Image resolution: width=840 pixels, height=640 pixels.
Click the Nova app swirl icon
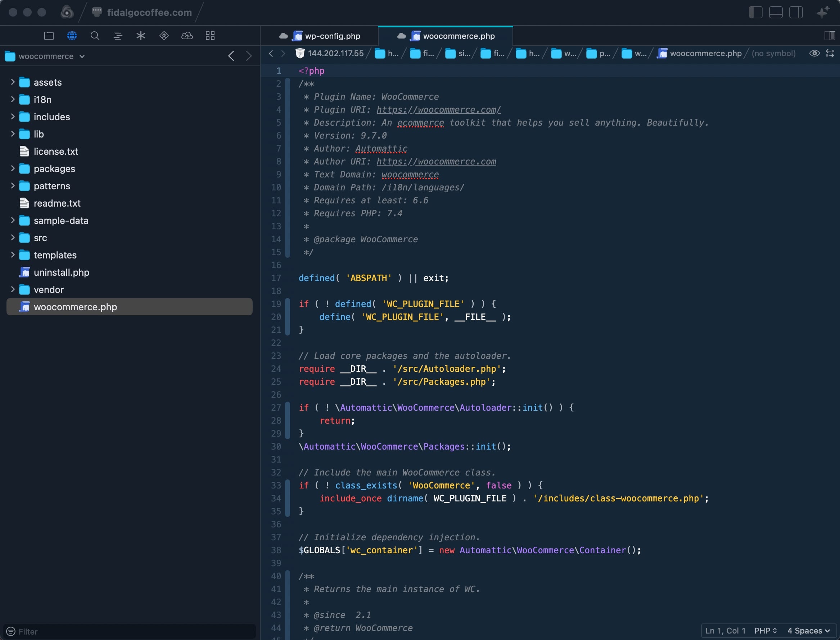[67, 12]
